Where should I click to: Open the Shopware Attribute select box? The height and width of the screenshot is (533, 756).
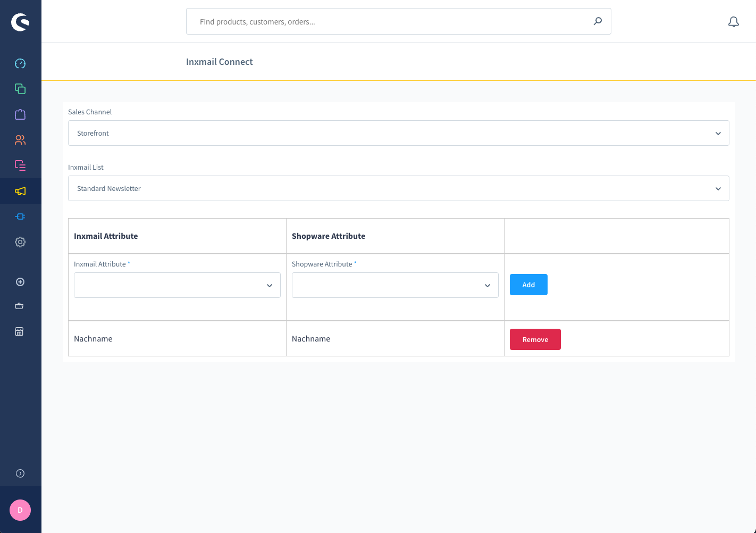(395, 285)
